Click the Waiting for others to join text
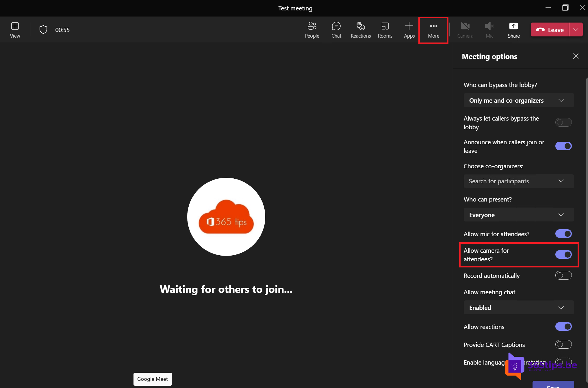The width and height of the screenshot is (588, 388). click(226, 289)
